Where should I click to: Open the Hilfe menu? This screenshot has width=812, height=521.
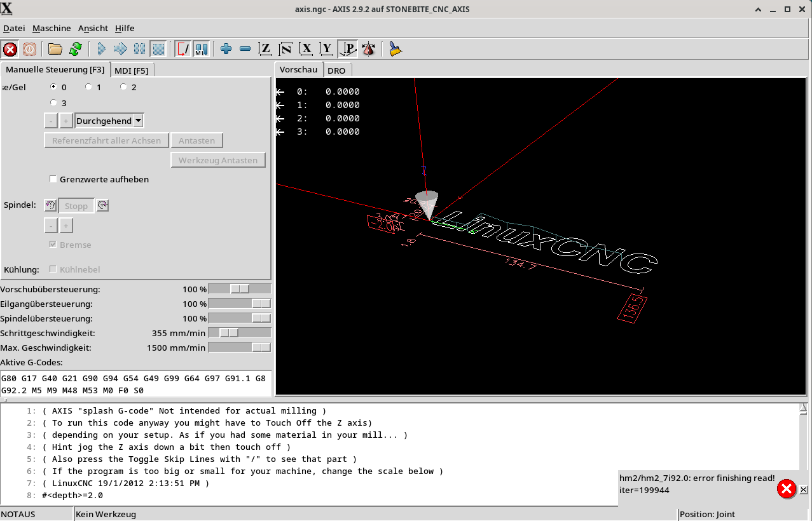pyautogui.click(x=125, y=28)
